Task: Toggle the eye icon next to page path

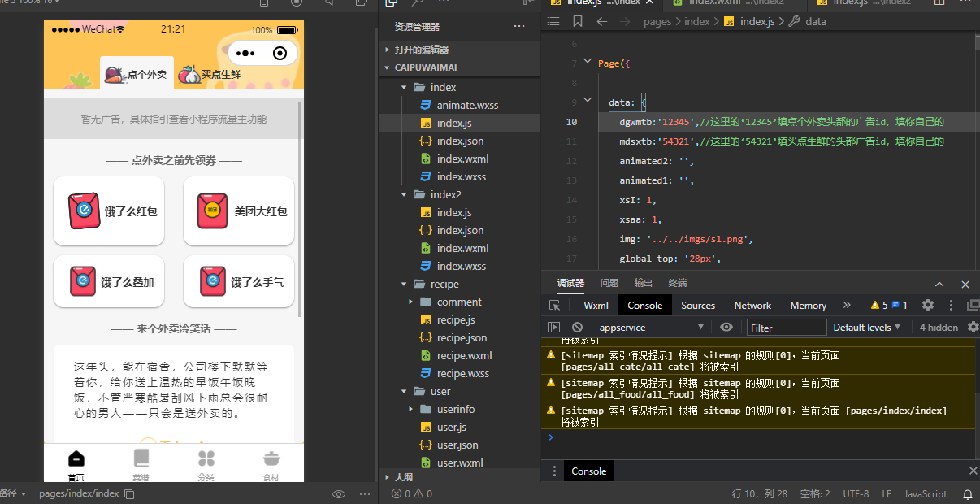Action: 340,493
